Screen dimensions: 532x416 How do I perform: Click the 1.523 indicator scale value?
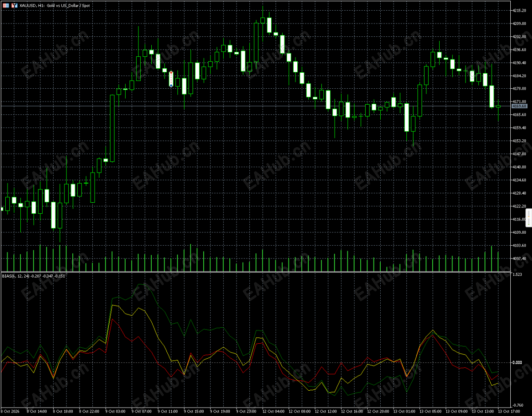click(x=517, y=275)
